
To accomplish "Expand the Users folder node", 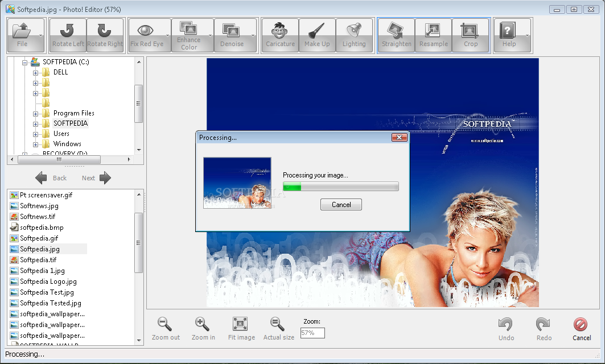I will pos(35,135).
